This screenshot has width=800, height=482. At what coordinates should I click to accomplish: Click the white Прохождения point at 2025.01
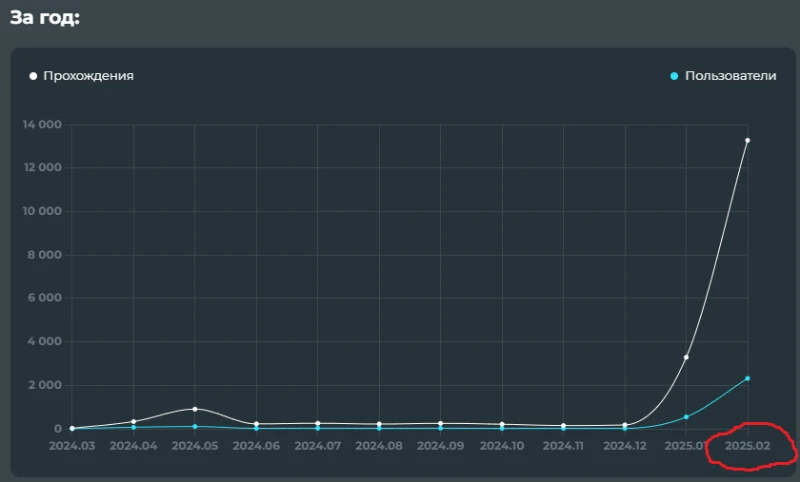(686, 358)
